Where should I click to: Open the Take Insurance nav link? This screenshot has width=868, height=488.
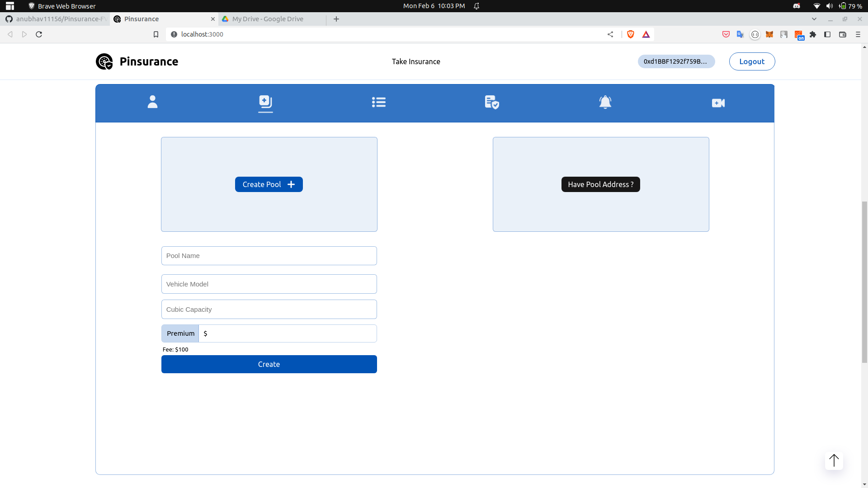[x=416, y=61]
